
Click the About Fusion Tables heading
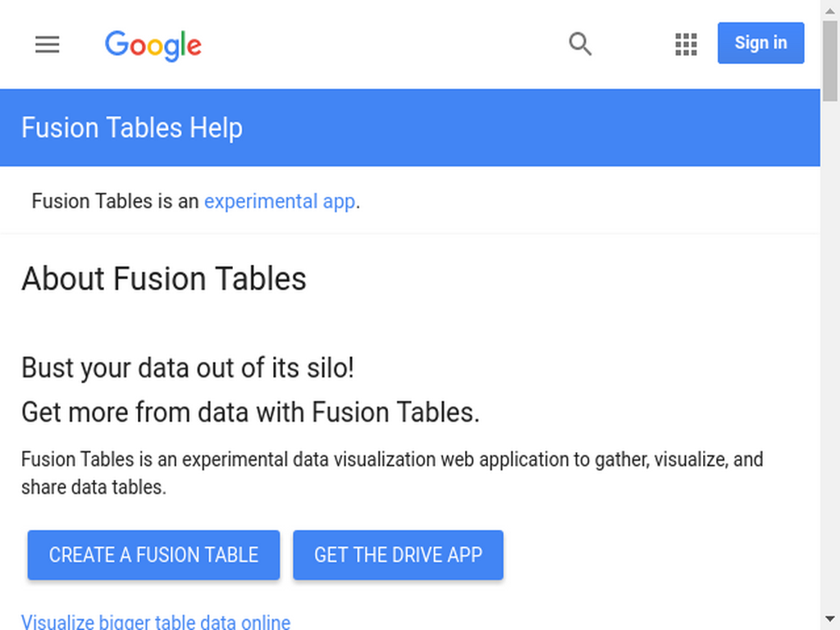point(164,279)
